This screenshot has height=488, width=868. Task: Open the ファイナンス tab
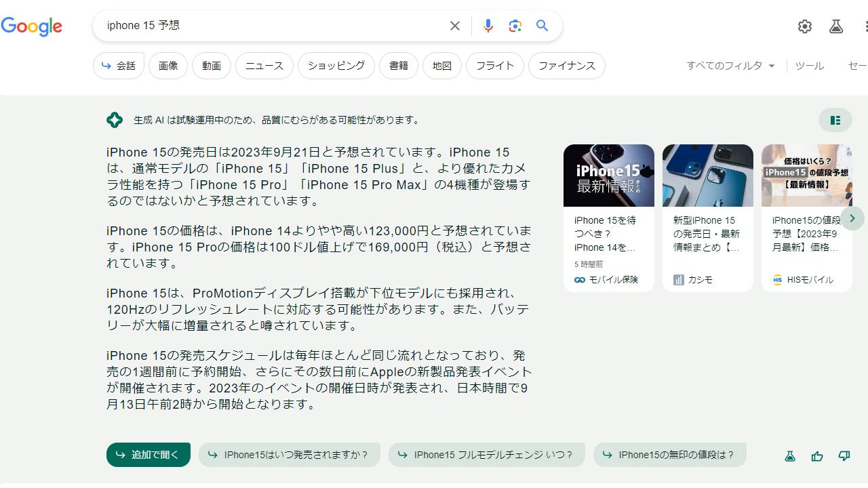(x=567, y=66)
